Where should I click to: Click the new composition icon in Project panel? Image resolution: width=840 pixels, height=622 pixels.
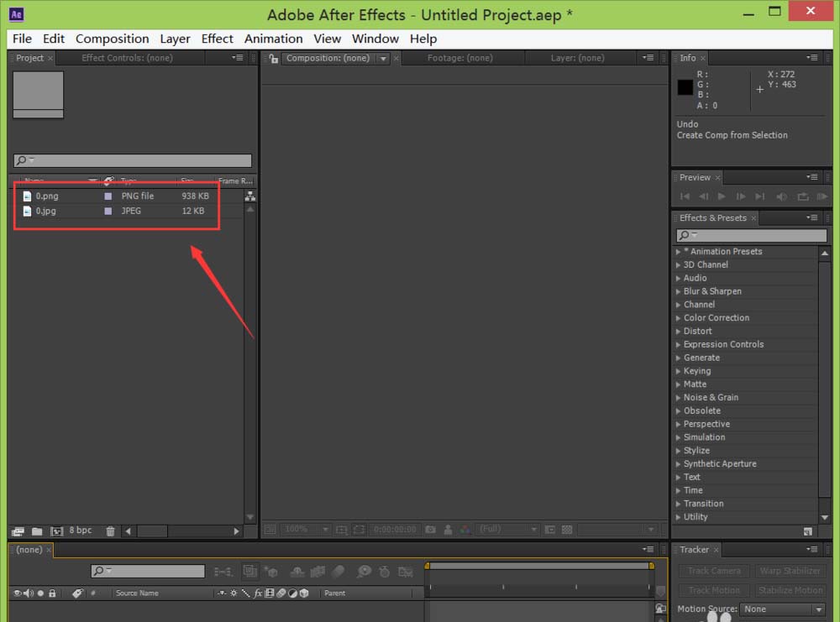56,531
